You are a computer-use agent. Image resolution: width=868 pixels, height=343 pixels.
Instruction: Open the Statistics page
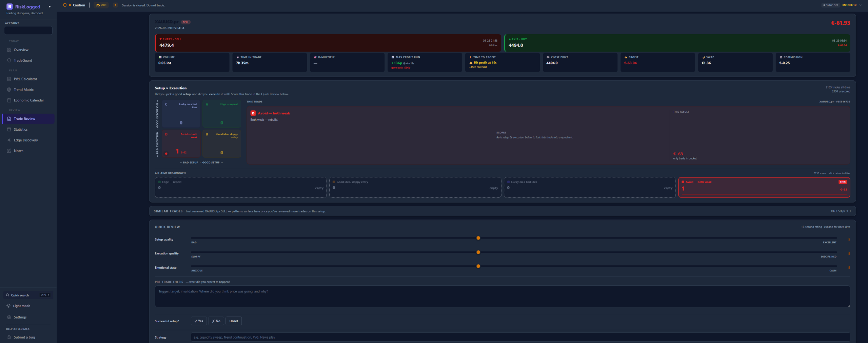coord(28,130)
